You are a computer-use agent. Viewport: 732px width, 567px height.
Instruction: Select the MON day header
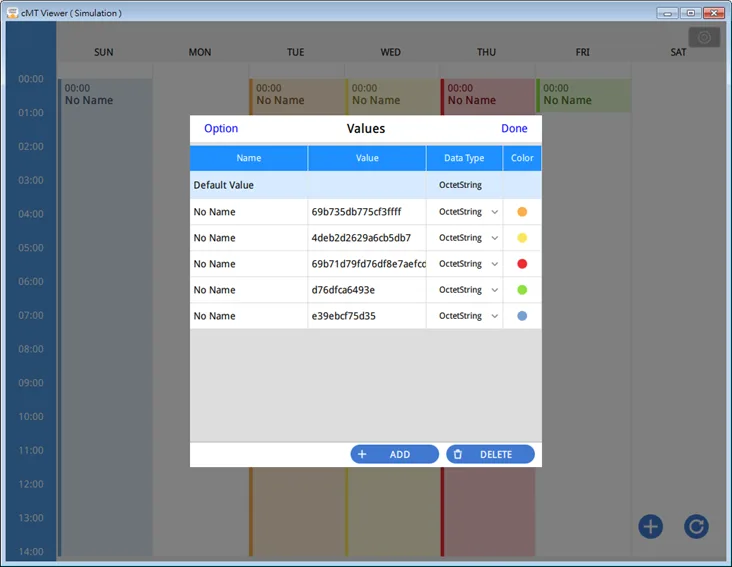(200, 52)
